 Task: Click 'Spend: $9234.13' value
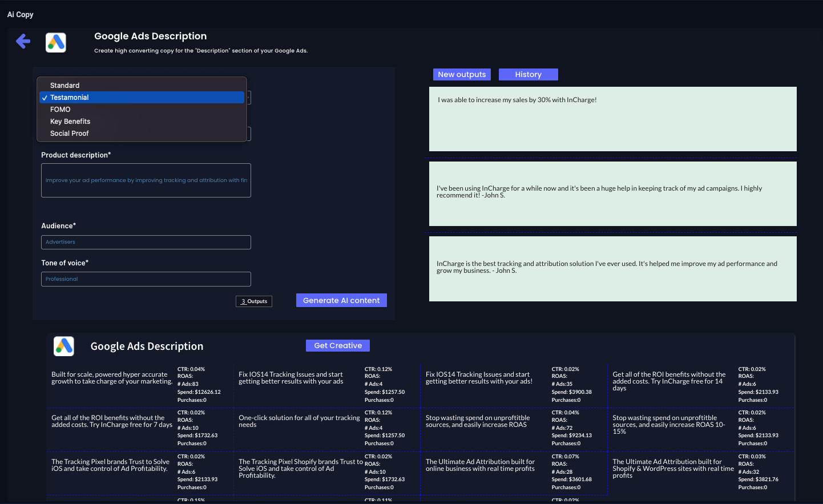point(572,436)
